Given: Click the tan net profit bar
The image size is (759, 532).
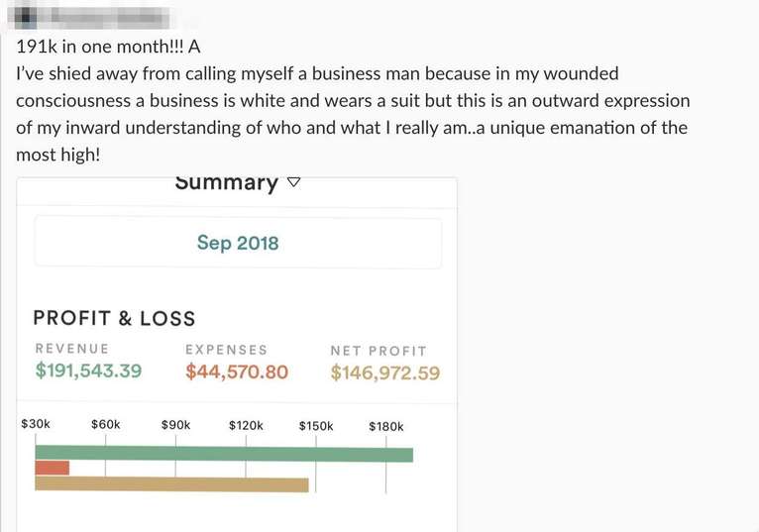Looking at the screenshot, I should (171, 484).
